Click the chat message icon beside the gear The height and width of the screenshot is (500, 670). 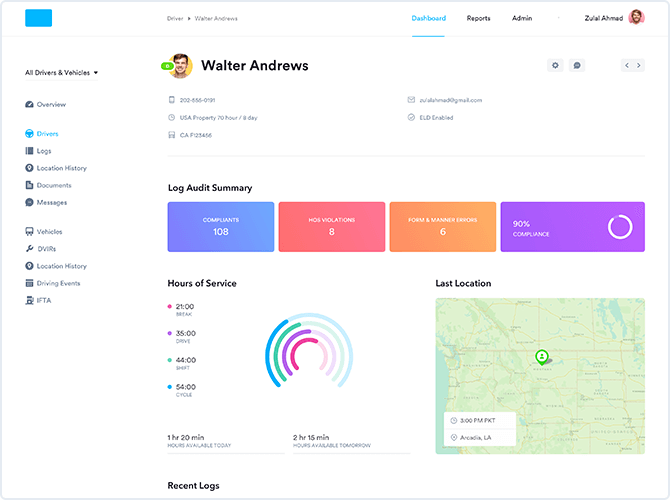click(x=577, y=65)
